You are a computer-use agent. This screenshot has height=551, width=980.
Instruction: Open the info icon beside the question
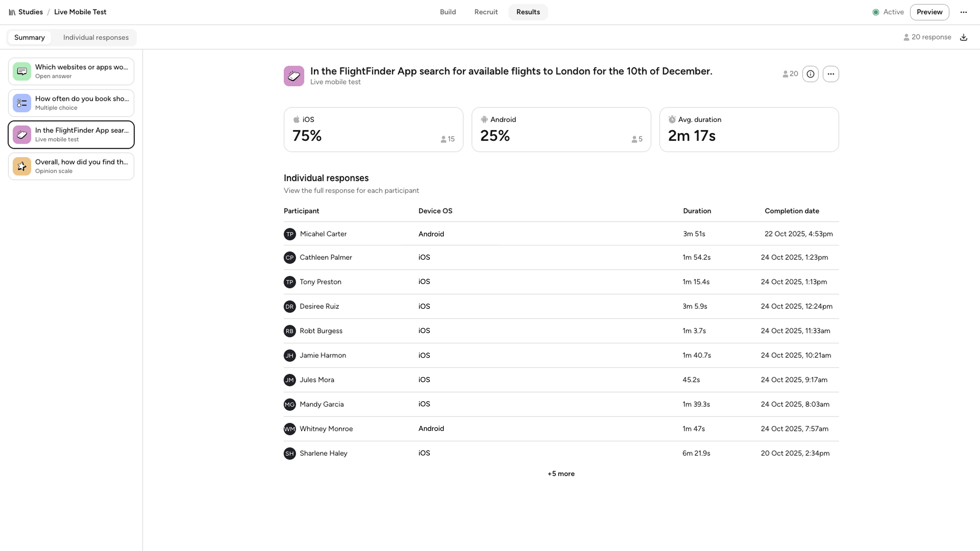810,74
